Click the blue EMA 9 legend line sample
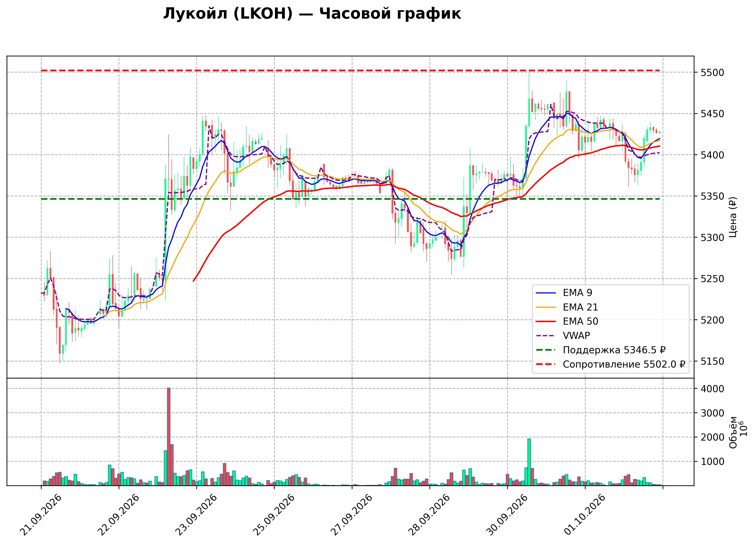Viewport: 756px width, 544px height. point(546,293)
